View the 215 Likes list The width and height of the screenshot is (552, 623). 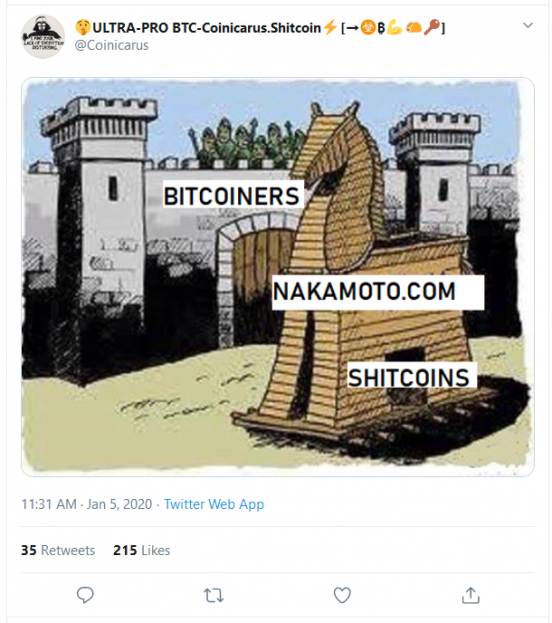click(141, 550)
